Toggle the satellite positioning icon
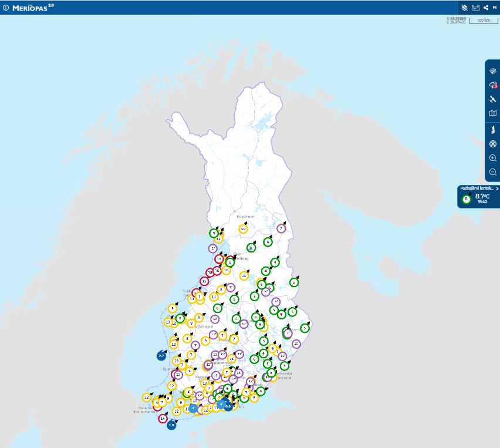The width and height of the screenshot is (500, 448). tap(493, 99)
